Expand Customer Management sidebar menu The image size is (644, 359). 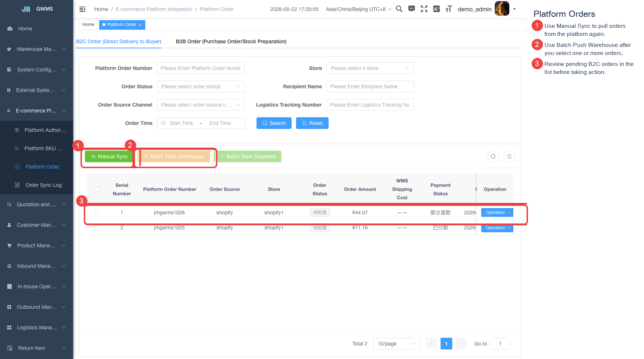coord(37,225)
